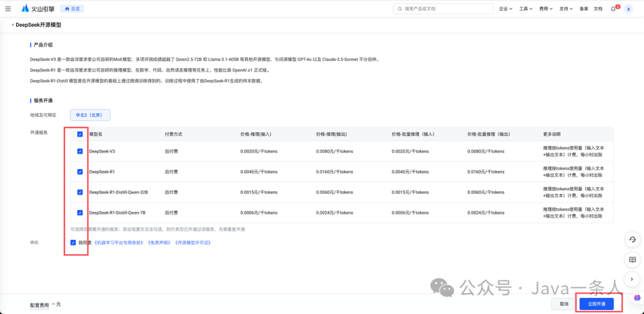Select region 华北2（北京）
Viewport: 644px width, 314px height.
pos(90,116)
